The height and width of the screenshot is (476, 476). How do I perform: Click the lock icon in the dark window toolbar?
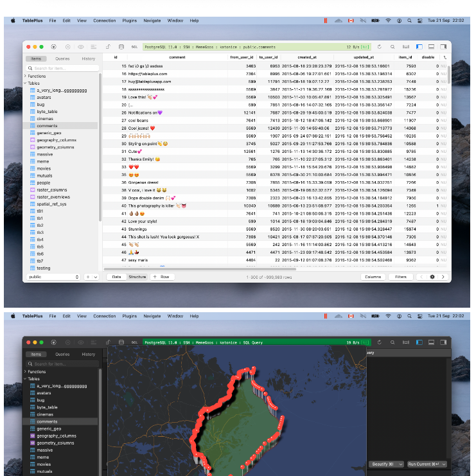coord(108,342)
